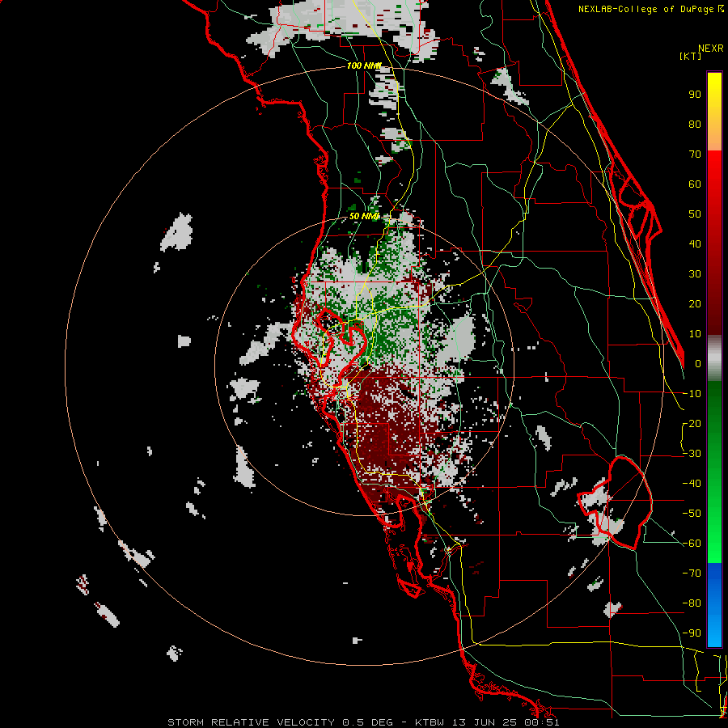Select the positive 90 scale value
Image resolution: width=728 pixels, height=728 pixels.
click(x=695, y=95)
